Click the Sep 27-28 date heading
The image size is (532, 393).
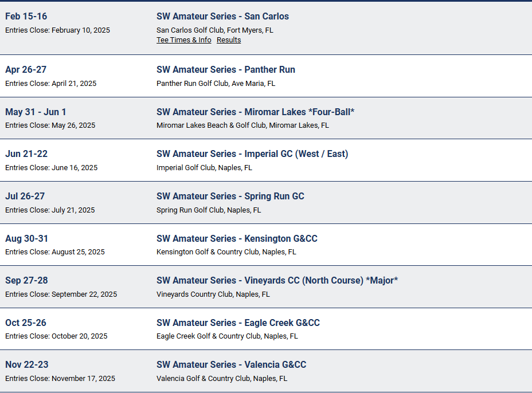tap(26, 280)
